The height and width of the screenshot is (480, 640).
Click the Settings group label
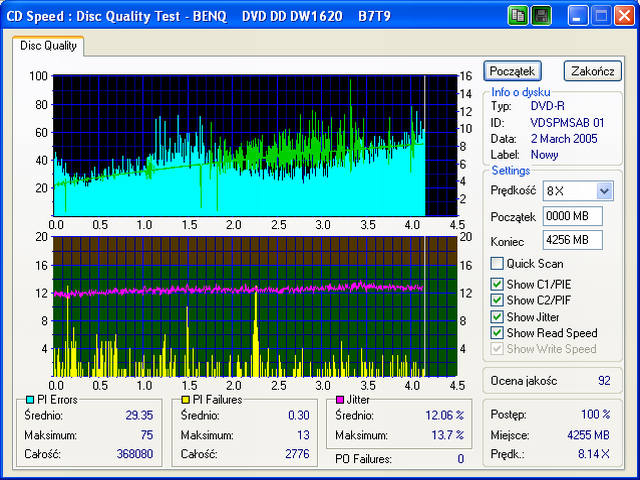pyautogui.click(x=511, y=171)
